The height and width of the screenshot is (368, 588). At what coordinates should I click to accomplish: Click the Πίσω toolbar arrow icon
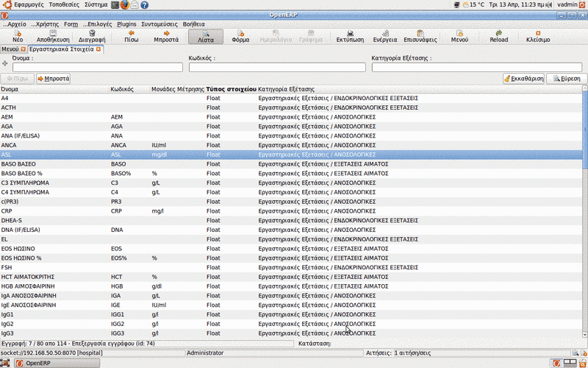pyautogui.click(x=132, y=33)
